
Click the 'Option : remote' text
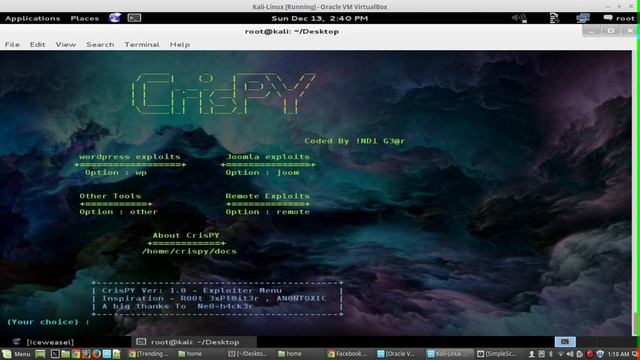(x=268, y=212)
